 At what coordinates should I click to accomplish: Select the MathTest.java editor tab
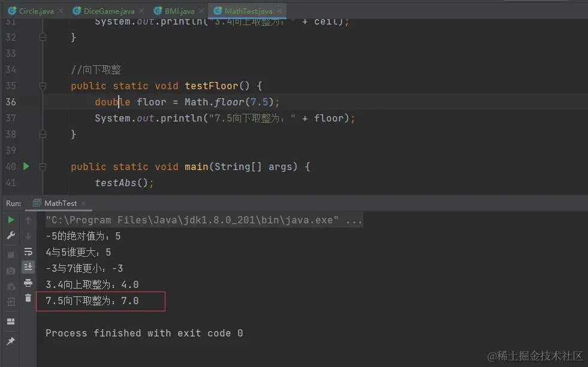[x=248, y=11]
